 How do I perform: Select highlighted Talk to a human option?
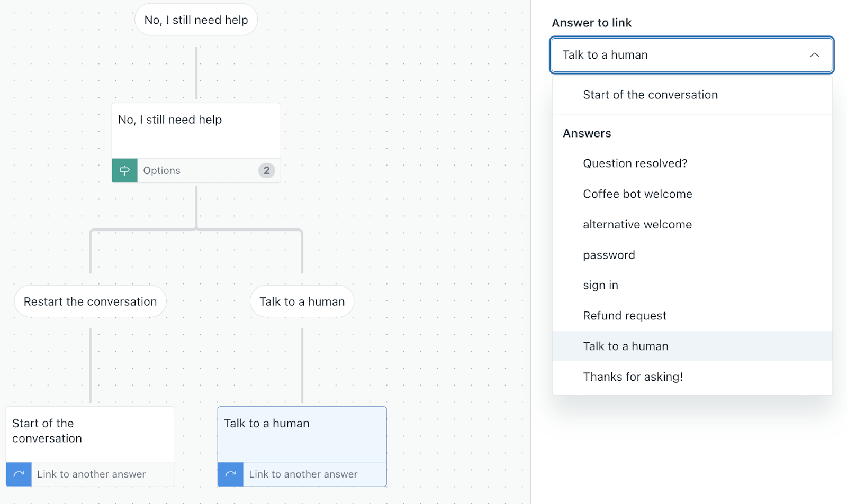tap(626, 346)
